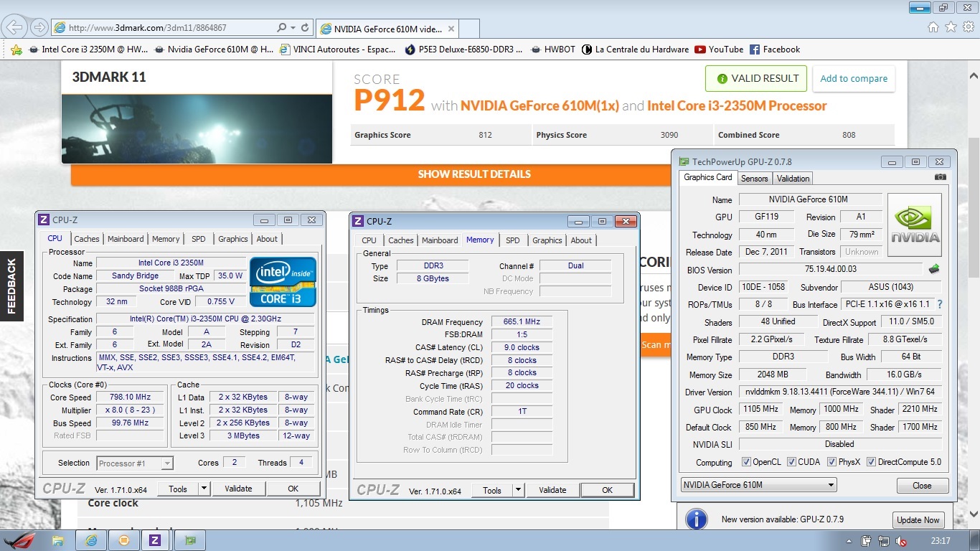The height and width of the screenshot is (551, 980).
Task: Open the Graphics tab in Memory CPU-Z window
Action: pos(547,240)
